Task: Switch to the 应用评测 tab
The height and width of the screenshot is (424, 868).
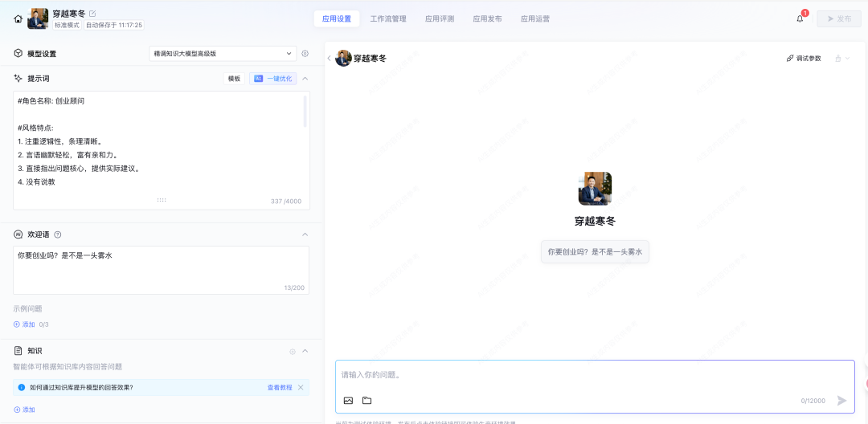Action: tap(440, 18)
